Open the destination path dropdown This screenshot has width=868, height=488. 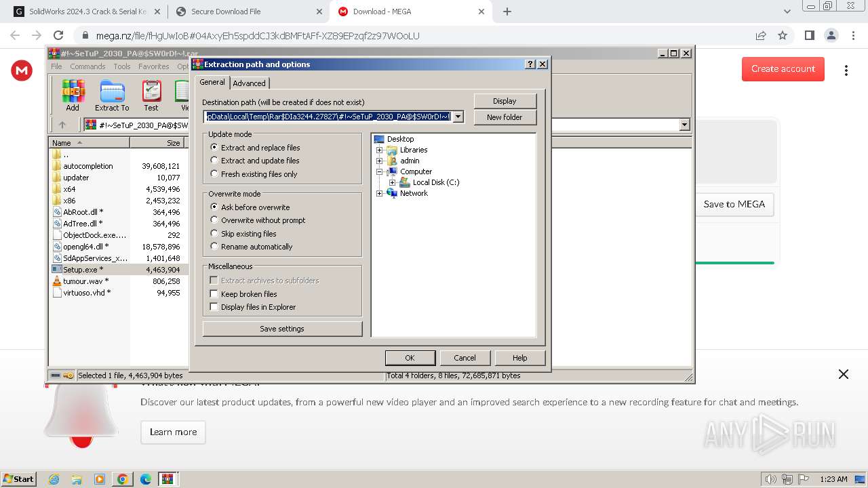[x=458, y=117]
